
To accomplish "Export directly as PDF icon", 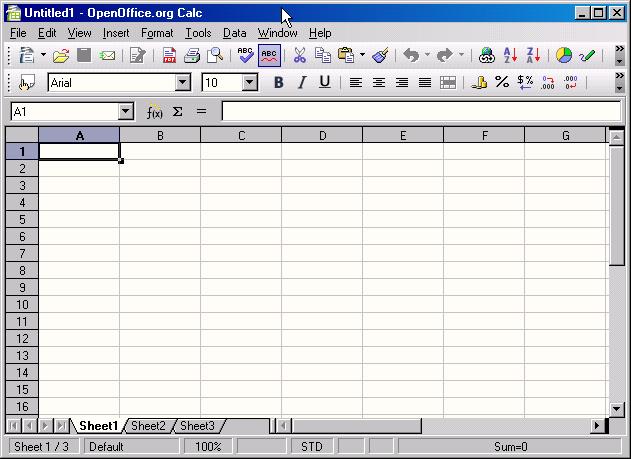I will tap(169, 55).
